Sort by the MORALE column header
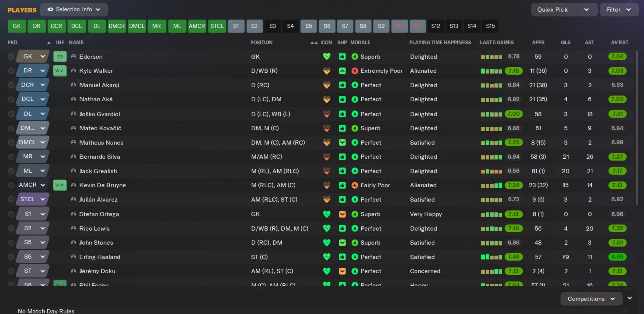The image size is (644, 314). pos(360,43)
